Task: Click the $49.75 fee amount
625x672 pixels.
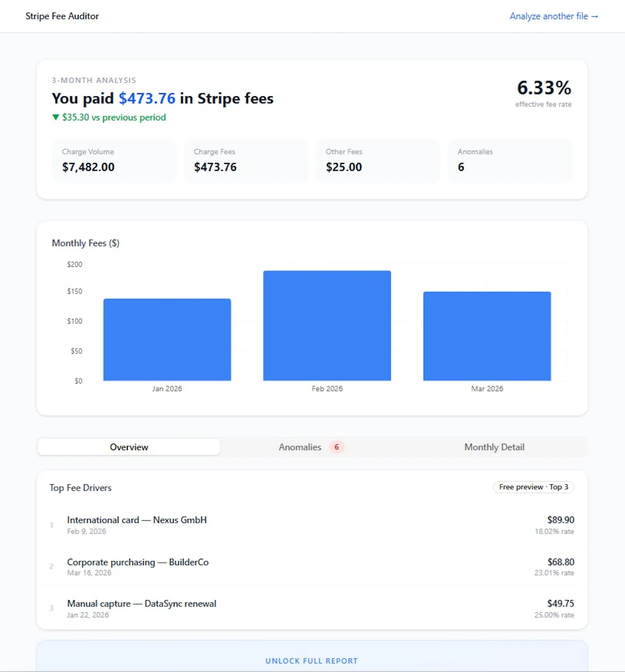Action: pos(561,603)
